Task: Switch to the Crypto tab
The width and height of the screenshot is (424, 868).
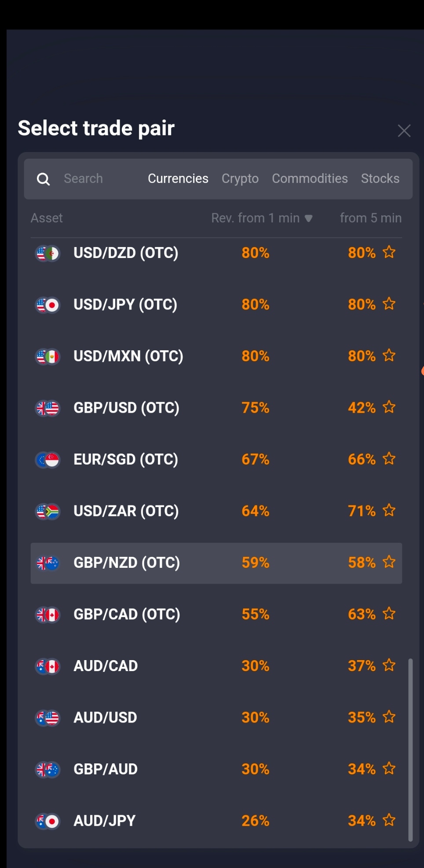Action: (x=240, y=179)
